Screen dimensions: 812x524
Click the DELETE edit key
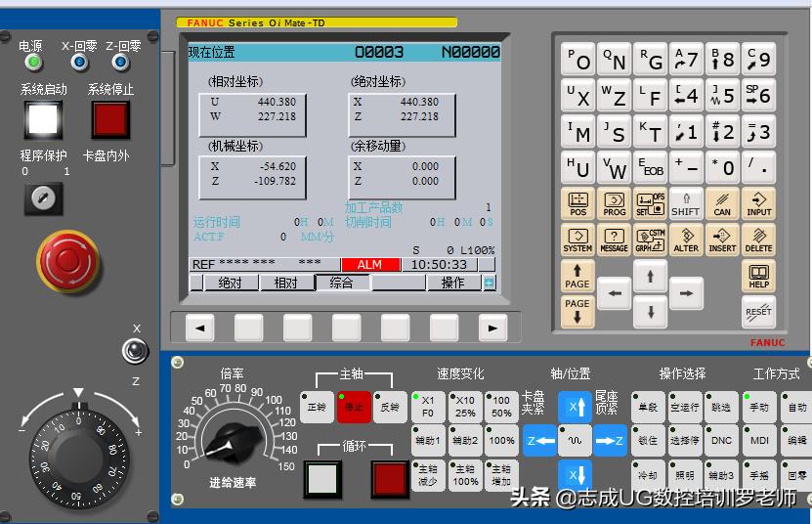tap(758, 240)
